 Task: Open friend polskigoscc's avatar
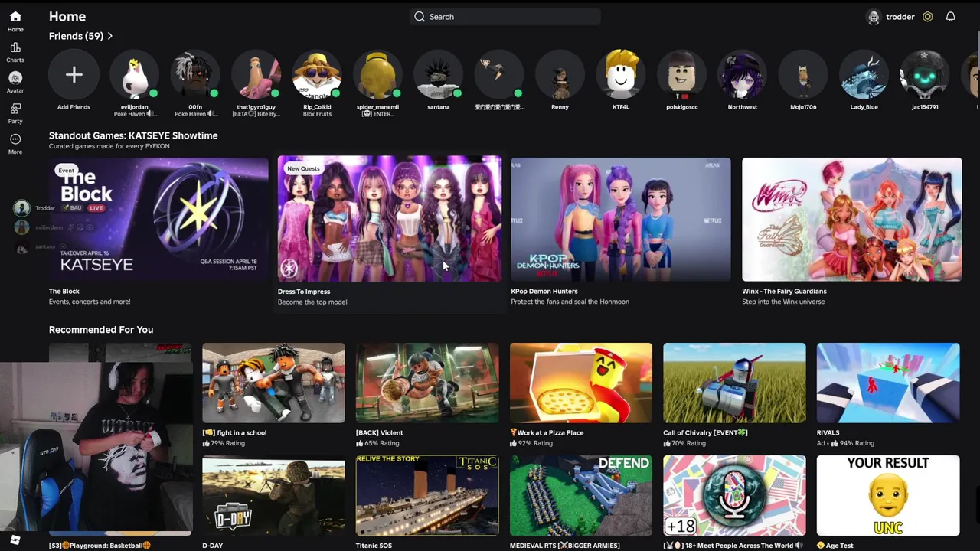pos(681,74)
